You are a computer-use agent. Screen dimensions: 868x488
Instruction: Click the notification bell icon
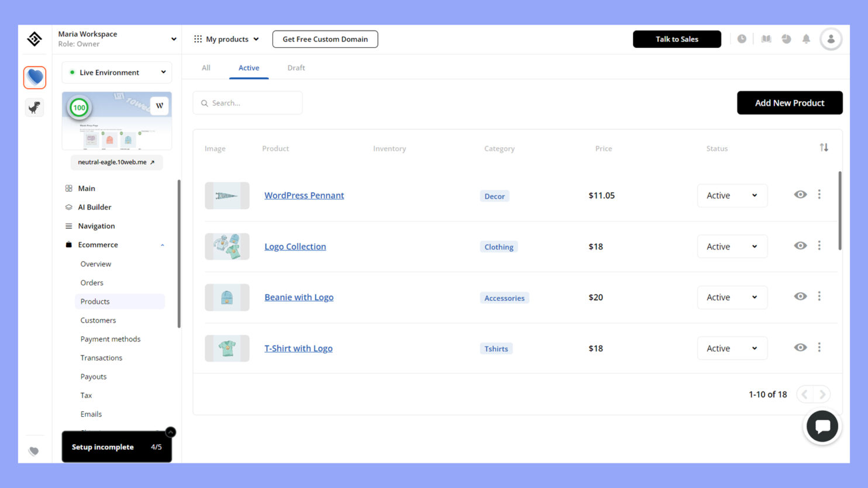(x=806, y=39)
